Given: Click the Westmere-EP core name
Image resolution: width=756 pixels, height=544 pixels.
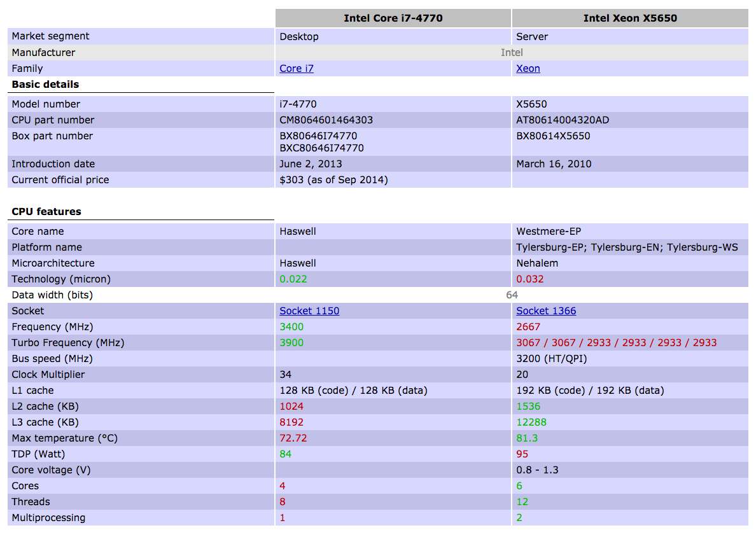Looking at the screenshot, I should click(549, 232).
